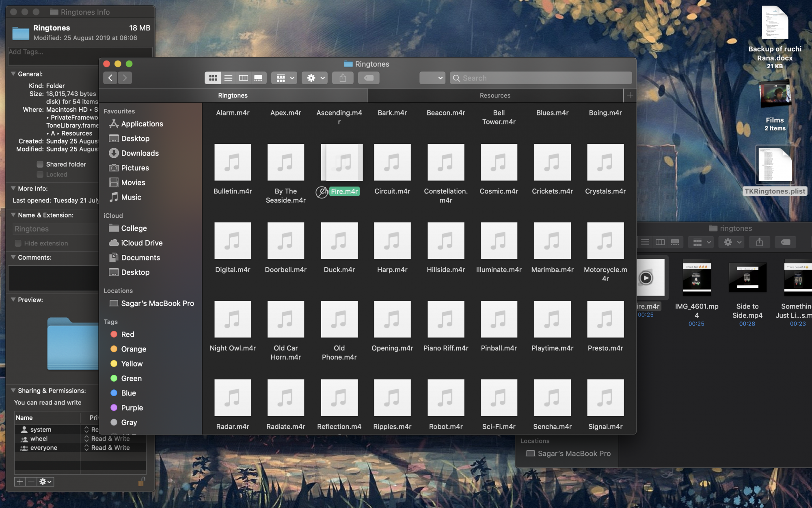Switch to list view in Ringtones toolbar
This screenshot has height=508, width=812.
pyautogui.click(x=228, y=78)
